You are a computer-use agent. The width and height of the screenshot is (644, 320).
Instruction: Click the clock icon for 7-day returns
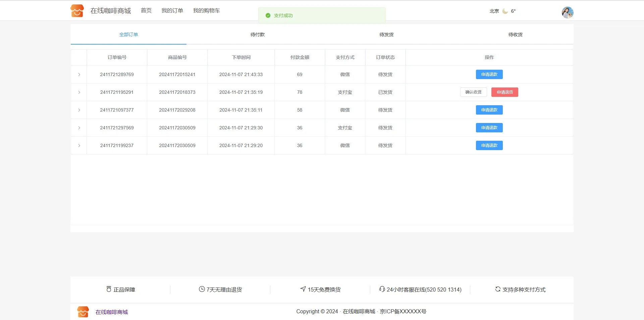(x=202, y=289)
